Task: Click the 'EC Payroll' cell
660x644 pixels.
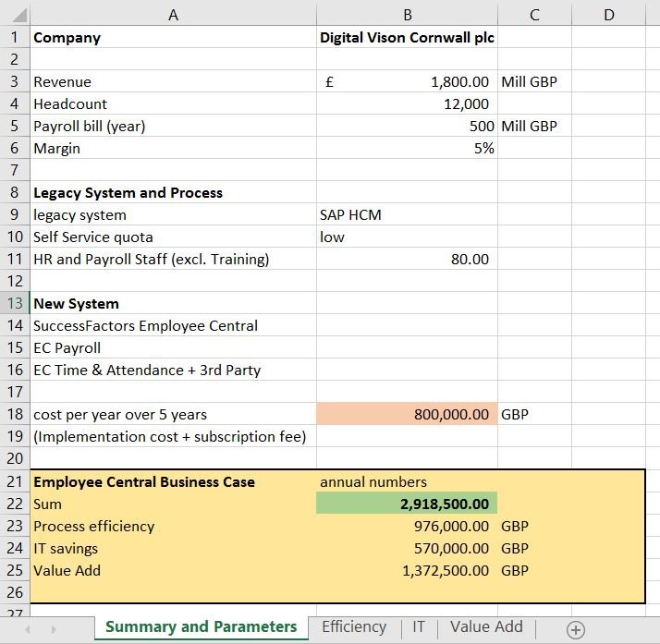Action: pos(173,347)
